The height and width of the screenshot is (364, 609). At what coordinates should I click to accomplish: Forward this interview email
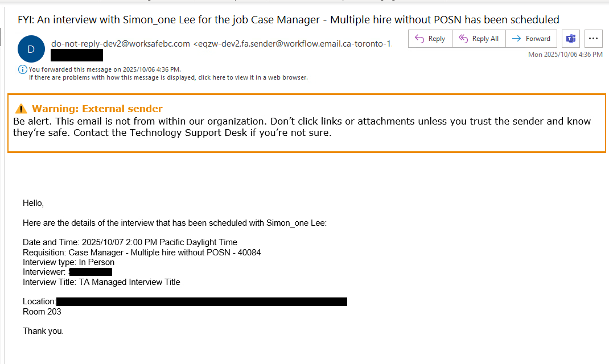(531, 39)
